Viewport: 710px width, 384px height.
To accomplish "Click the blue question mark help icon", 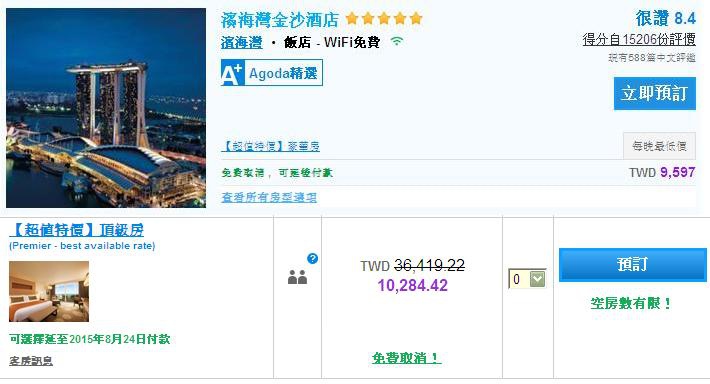I will [312, 259].
